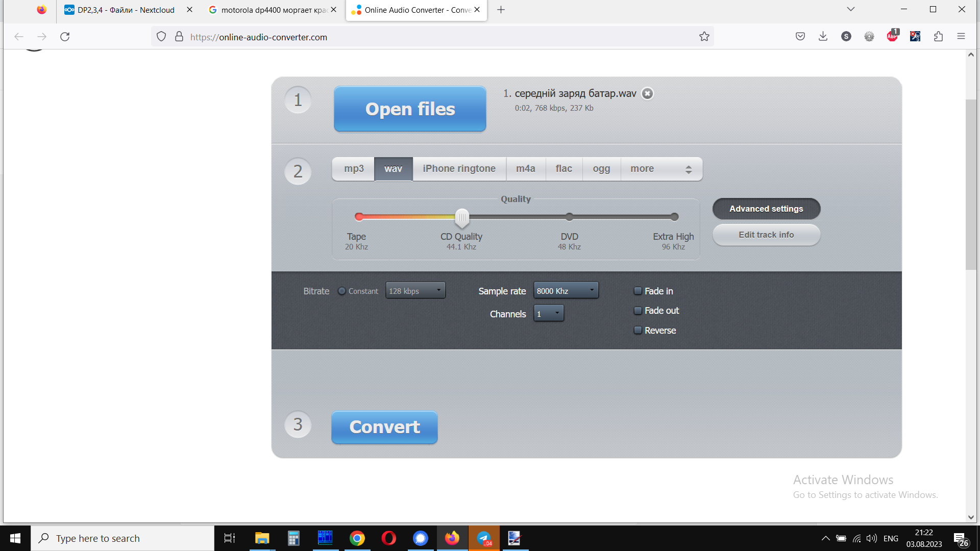Expand the more formats dropdown
Viewport: 980px width, 551px height.
(x=661, y=169)
